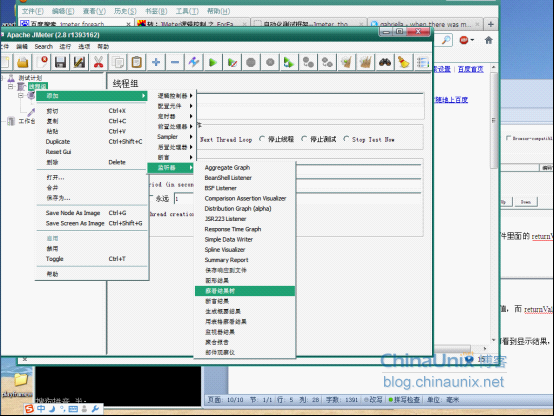Image resolution: width=554 pixels, height=416 pixels.
Task: Click the red Adblock icon in browser
Action: 464,40
